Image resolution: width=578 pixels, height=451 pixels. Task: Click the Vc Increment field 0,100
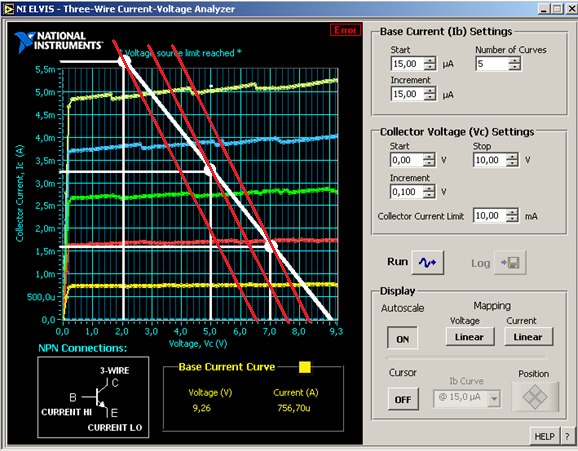[406, 191]
